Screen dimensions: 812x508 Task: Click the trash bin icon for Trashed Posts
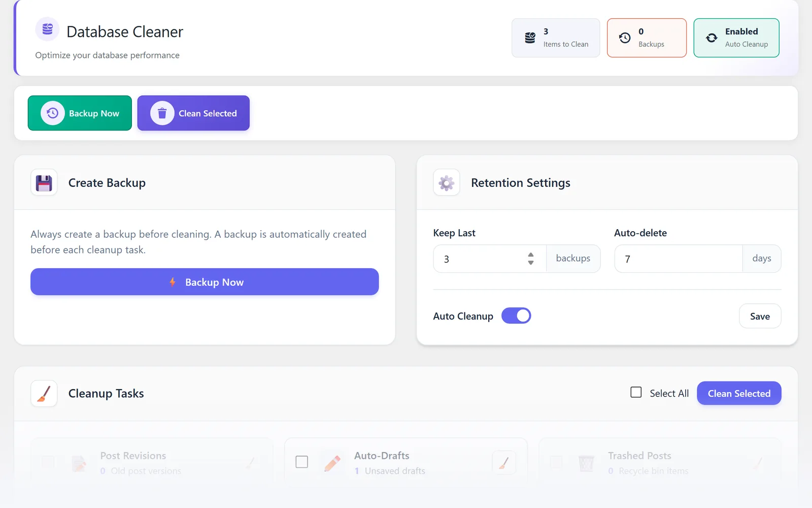(586, 463)
